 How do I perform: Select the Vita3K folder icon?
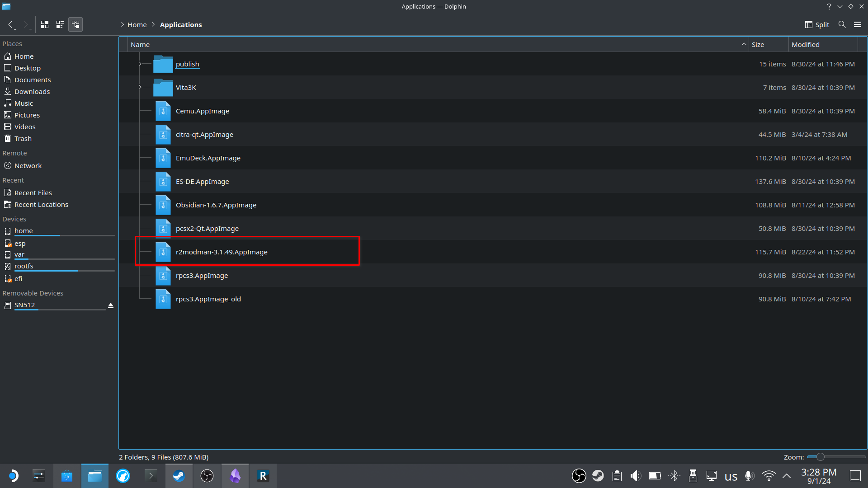pos(163,87)
